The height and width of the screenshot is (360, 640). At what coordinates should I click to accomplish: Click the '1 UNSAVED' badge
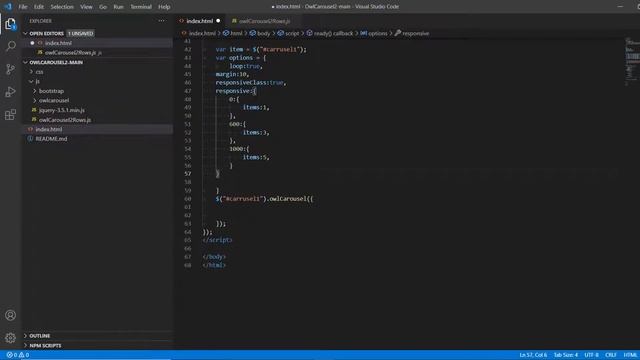point(80,33)
